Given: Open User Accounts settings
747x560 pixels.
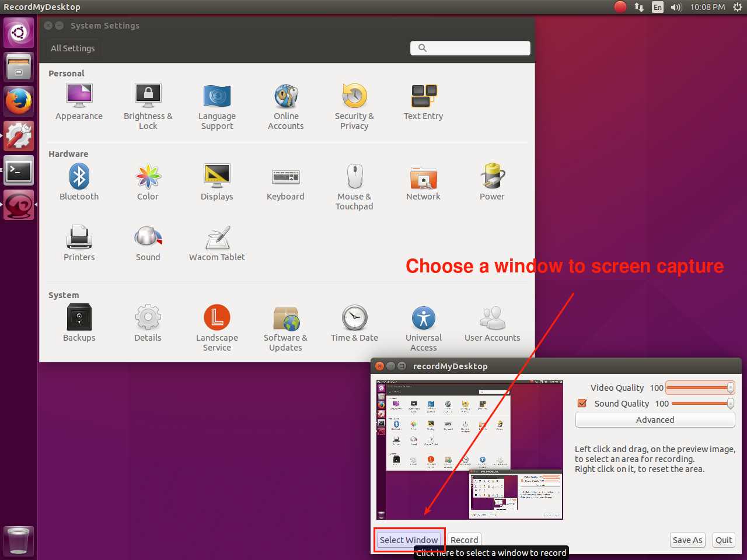Looking at the screenshot, I should tap(492, 324).
